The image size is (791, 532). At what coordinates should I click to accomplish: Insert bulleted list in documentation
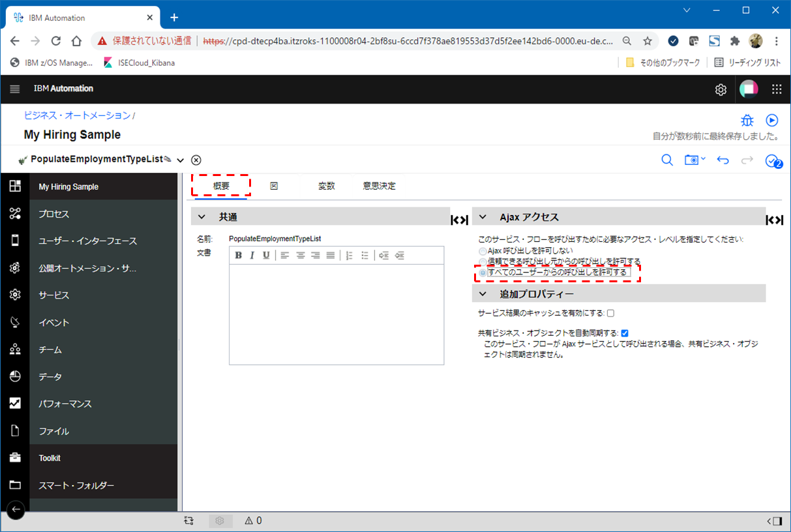[365, 255]
